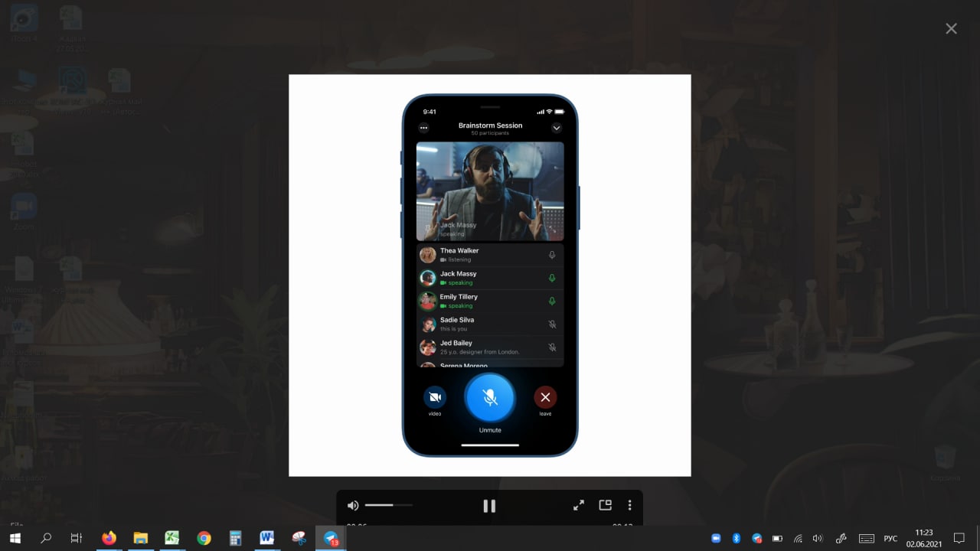Viewport: 980px width, 551px height.
Task: Launch Firefox from the taskbar
Action: tap(109, 538)
